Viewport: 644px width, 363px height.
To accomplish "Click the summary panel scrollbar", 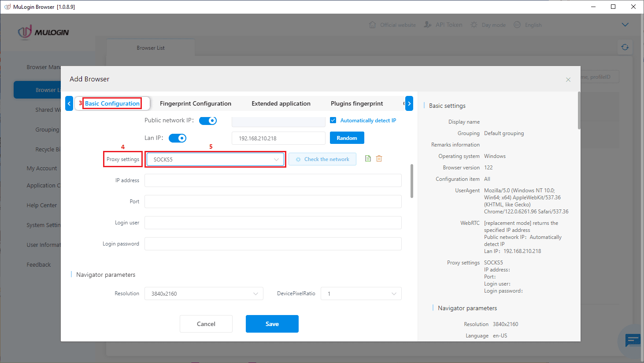I will point(579,110).
